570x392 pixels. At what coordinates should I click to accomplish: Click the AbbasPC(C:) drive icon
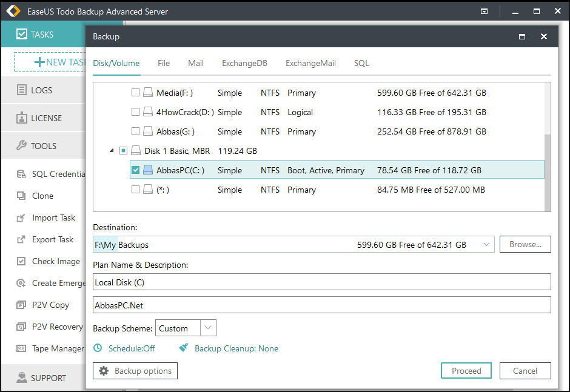click(147, 170)
